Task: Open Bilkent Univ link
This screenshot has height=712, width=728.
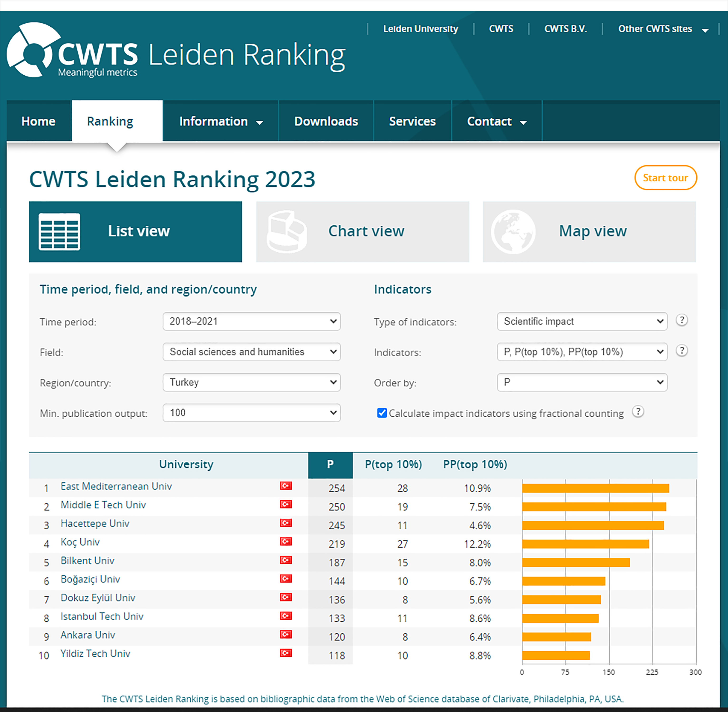Action: tap(87, 561)
